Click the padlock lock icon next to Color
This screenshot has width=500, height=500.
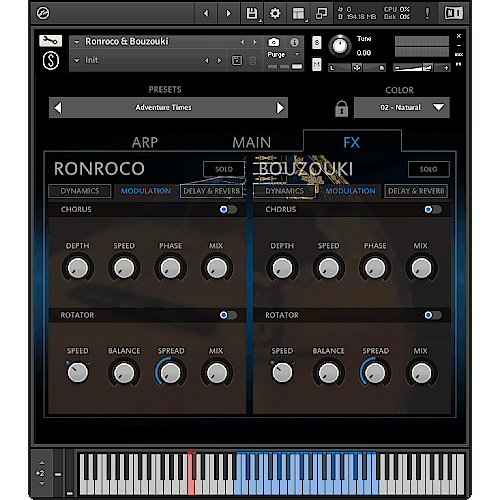click(341, 108)
